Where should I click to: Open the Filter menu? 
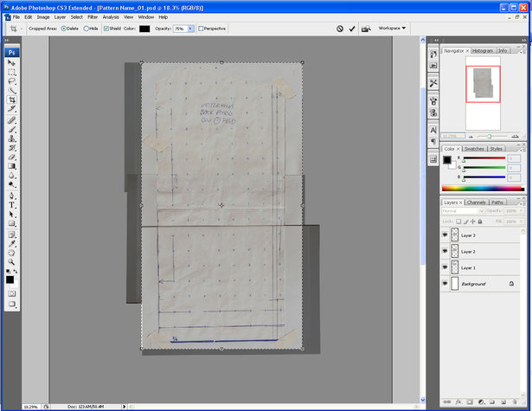tap(93, 17)
